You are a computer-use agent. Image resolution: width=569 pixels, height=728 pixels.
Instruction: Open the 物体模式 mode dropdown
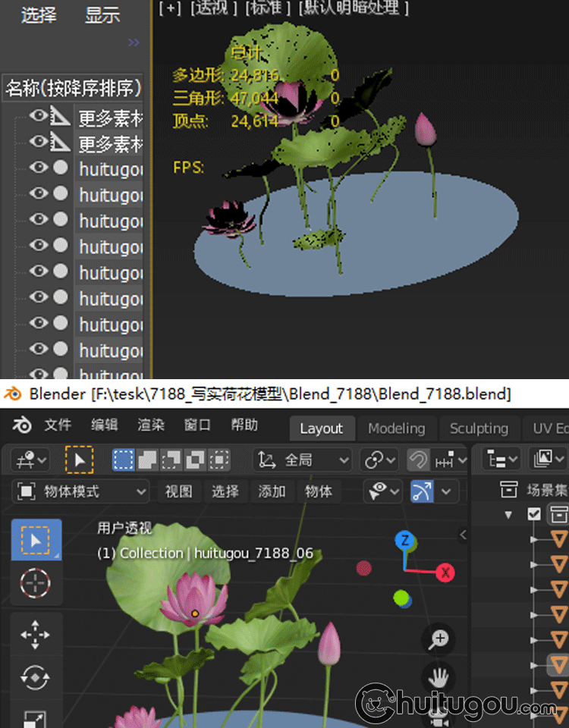point(81,491)
